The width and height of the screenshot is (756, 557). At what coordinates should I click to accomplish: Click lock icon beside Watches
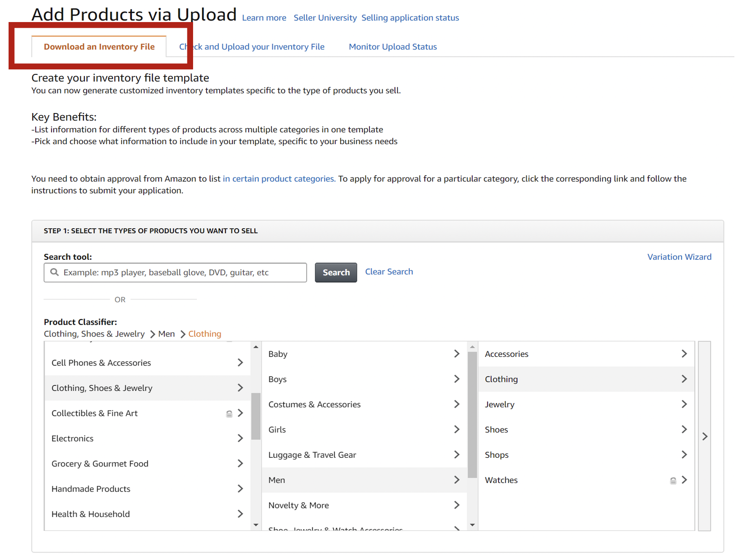[673, 481]
